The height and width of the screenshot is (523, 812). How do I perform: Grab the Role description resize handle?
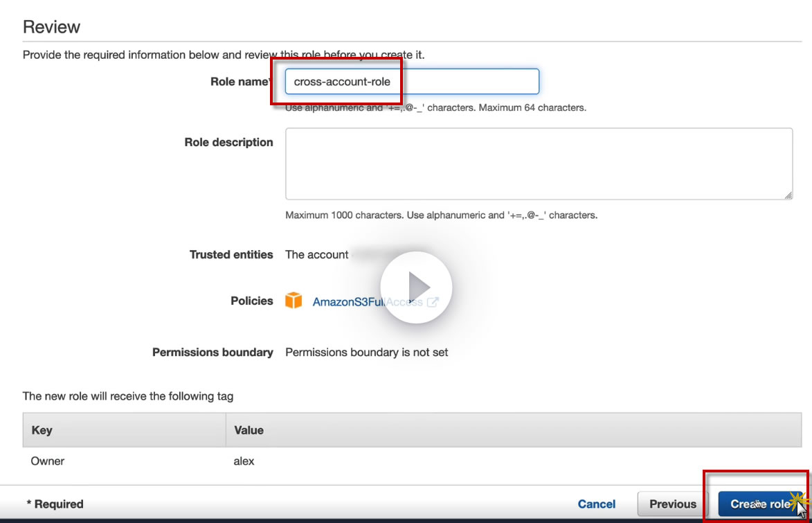(788, 195)
